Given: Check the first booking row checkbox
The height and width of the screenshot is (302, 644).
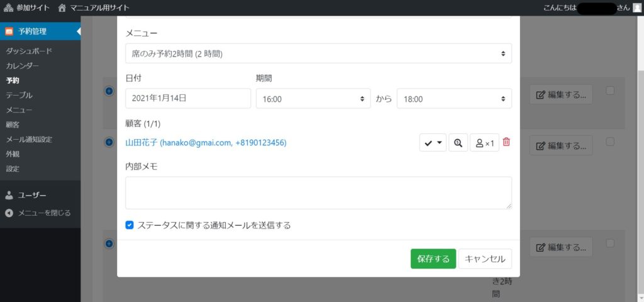Looking at the screenshot, I should click(x=609, y=91).
